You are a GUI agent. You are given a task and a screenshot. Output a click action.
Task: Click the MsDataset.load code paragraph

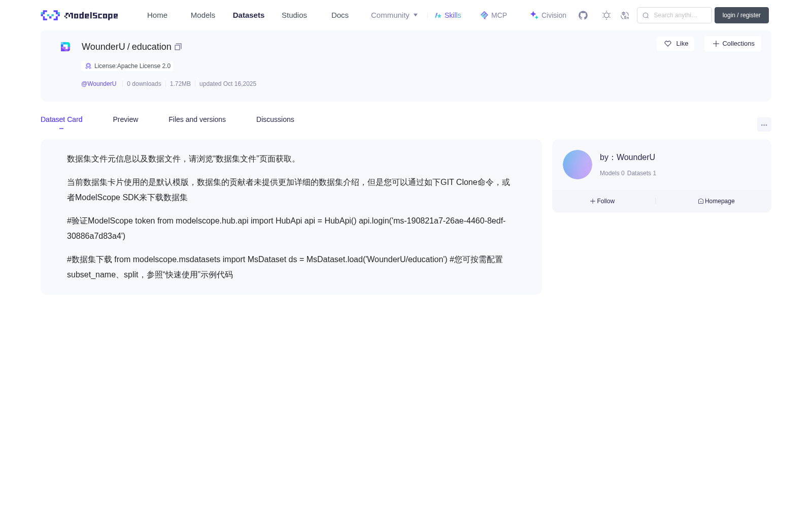(285, 267)
